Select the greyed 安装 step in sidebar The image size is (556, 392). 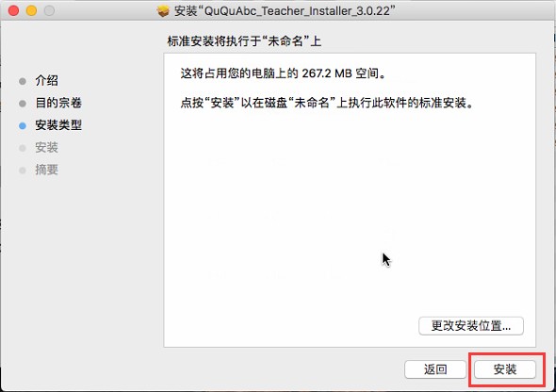pos(46,147)
